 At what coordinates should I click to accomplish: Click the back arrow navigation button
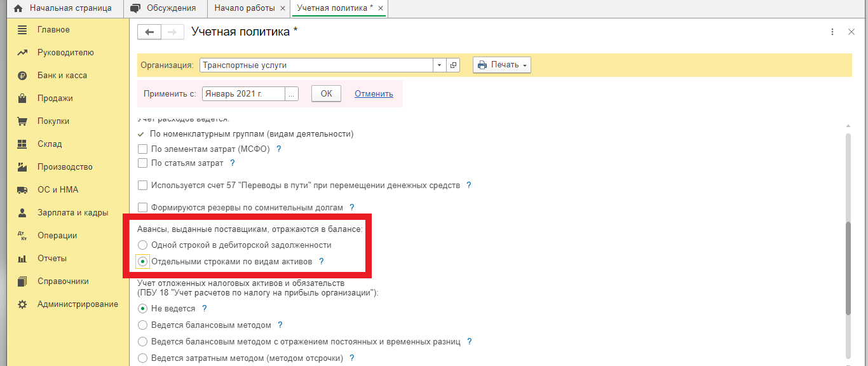pos(149,32)
